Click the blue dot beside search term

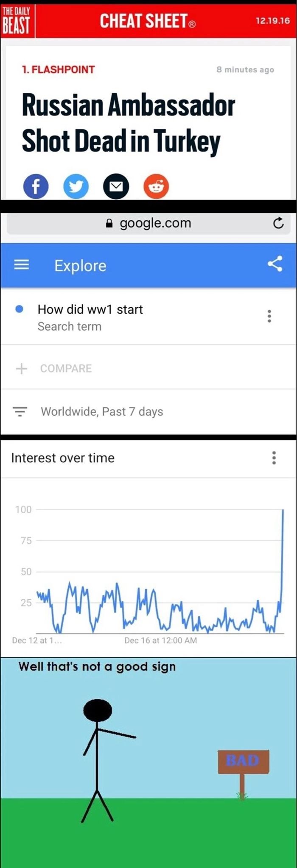(x=19, y=309)
